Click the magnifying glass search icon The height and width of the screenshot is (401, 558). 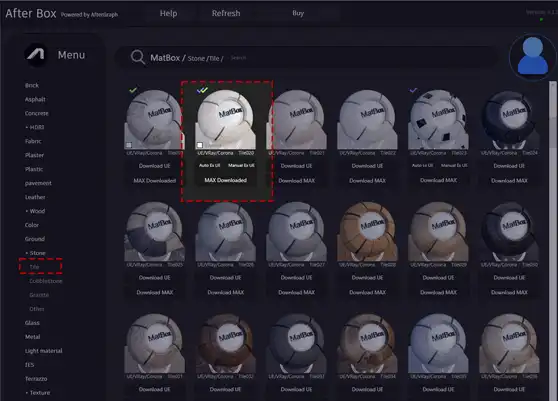(x=138, y=57)
